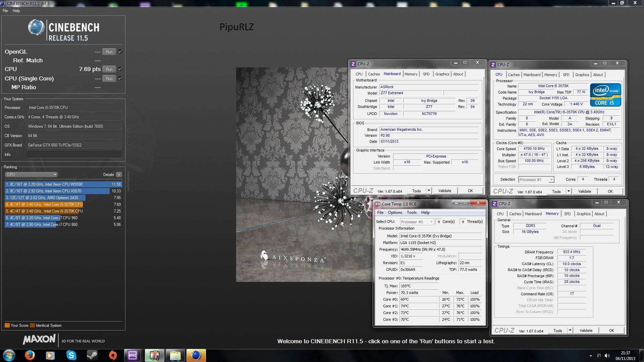Open Tools dropdown arrow in CPU tab CPU-Z window

pyautogui.click(x=568, y=191)
